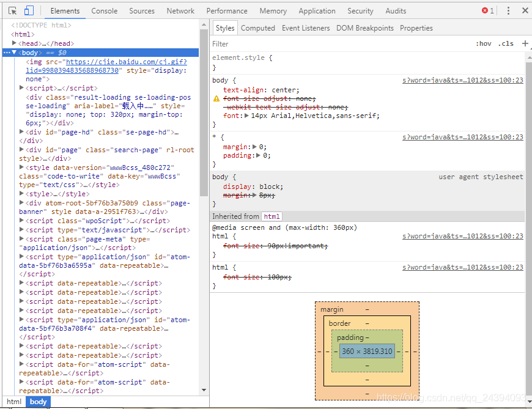Open the Application tab
This screenshot has height=409, width=532.
(x=317, y=11)
